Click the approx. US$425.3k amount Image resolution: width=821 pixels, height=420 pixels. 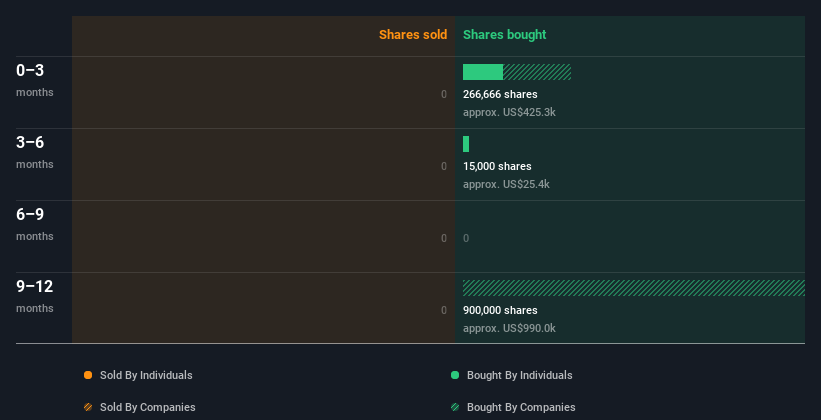509,112
